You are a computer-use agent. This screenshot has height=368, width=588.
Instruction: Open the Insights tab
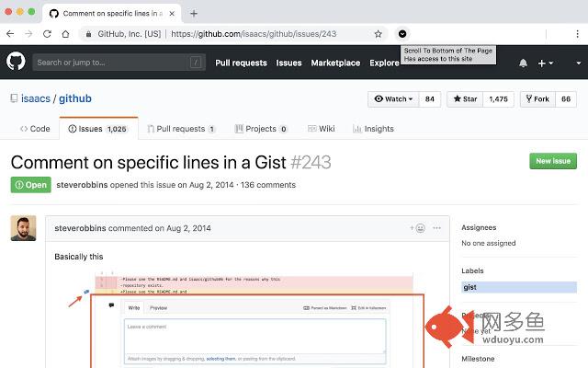point(373,129)
